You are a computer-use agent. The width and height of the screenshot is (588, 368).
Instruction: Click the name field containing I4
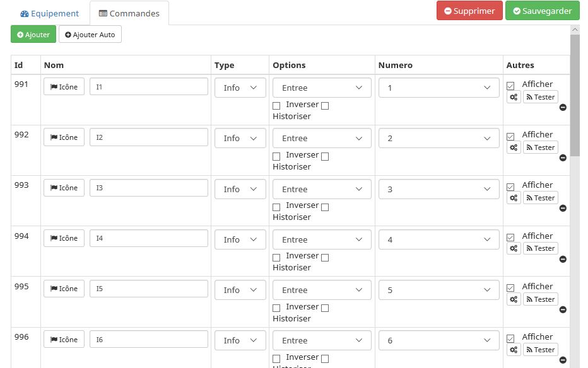(x=149, y=238)
